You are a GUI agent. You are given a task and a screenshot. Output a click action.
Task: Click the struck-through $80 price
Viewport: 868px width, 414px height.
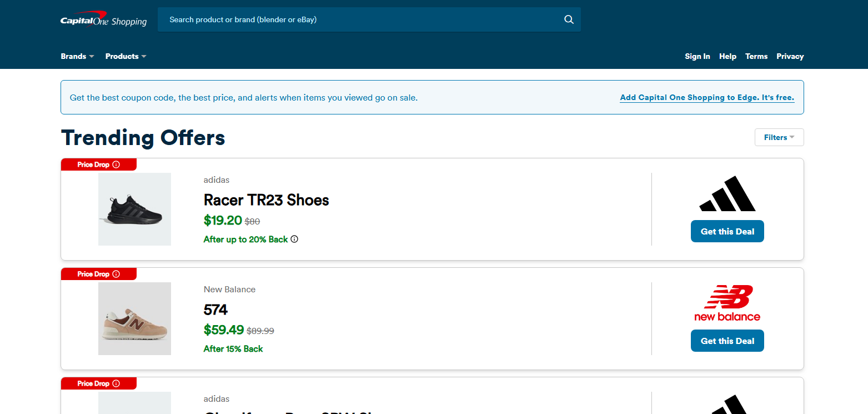(x=253, y=221)
